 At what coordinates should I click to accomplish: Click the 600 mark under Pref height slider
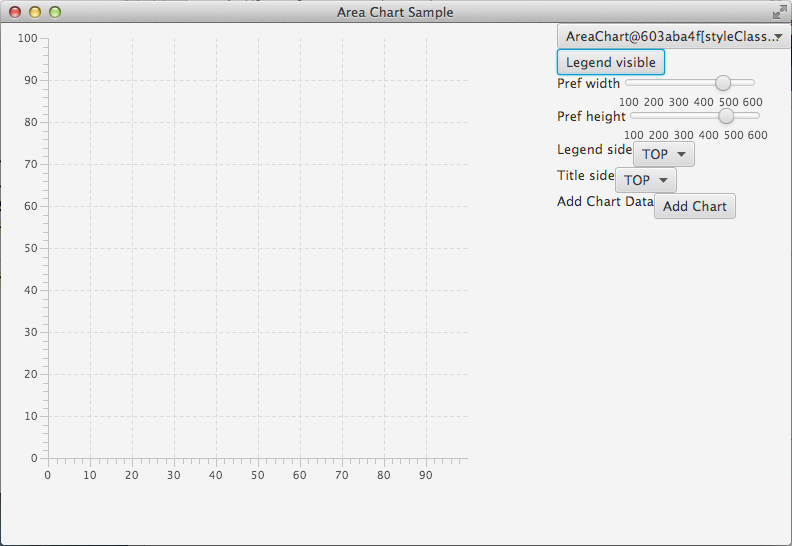(757, 135)
